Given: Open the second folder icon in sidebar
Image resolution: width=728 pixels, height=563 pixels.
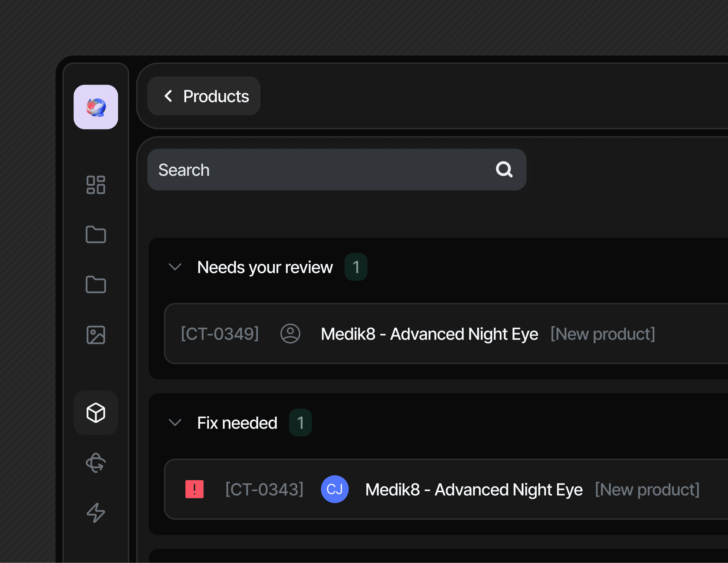Looking at the screenshot, I should (96, 285).
